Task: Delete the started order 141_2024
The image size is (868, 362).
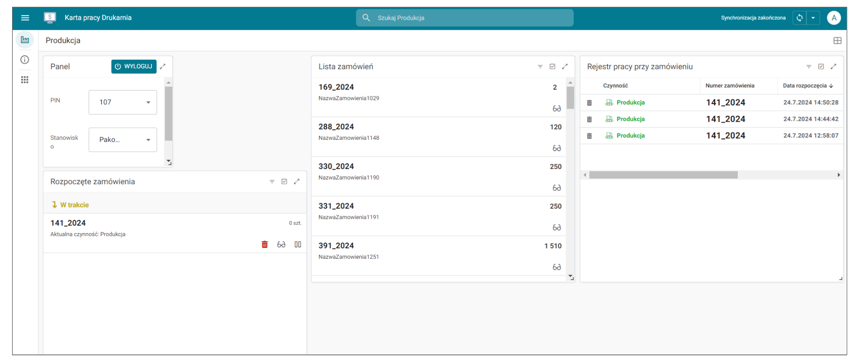Action: click(264, 244)
